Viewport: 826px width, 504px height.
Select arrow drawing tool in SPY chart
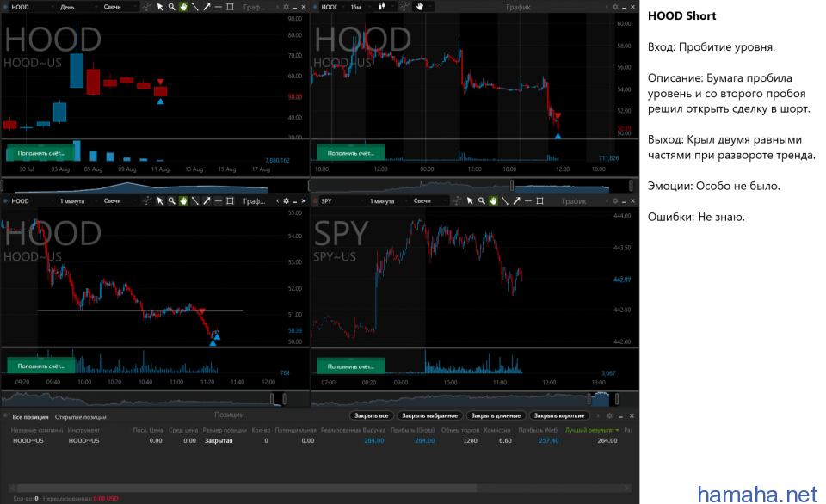pos(516,200)
